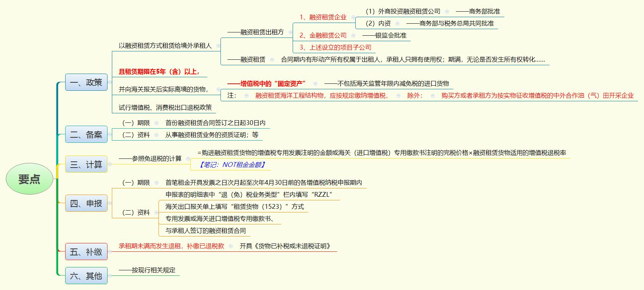644x290 pixels.
Task: Select the 四、申报 topic node
Action: [x=86, y=203]
